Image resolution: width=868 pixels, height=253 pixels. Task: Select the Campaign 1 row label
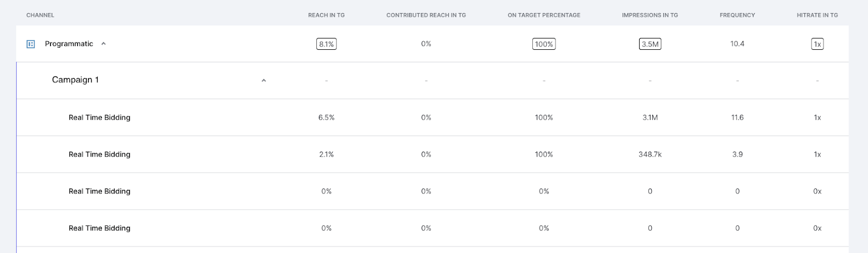(x=75, y=80)
